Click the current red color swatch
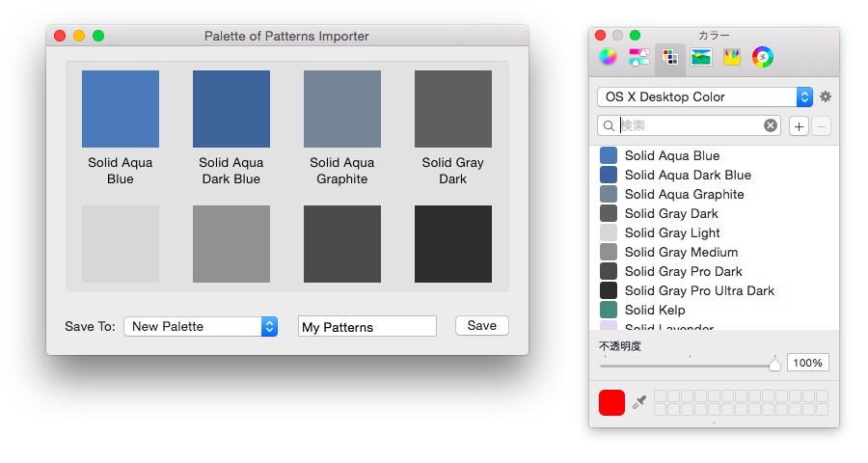Viewport: 868px width, 463px height. click(611, 402)
